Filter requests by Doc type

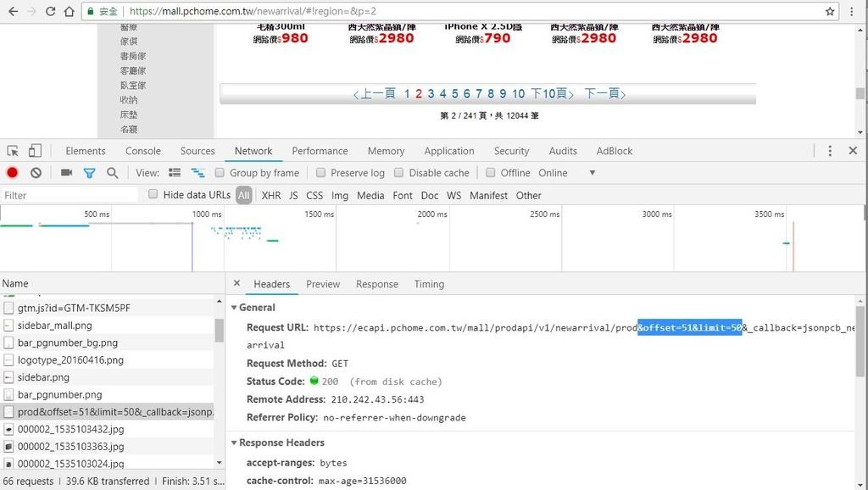(x=430, y=196)
